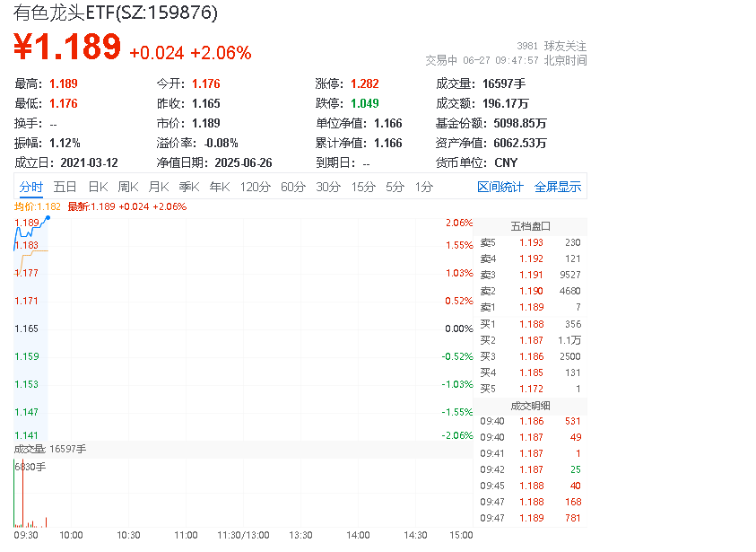The image size is (756, 552).
Task: Switch to the 分时 chart tab
Action: click(x=31, y=187)
